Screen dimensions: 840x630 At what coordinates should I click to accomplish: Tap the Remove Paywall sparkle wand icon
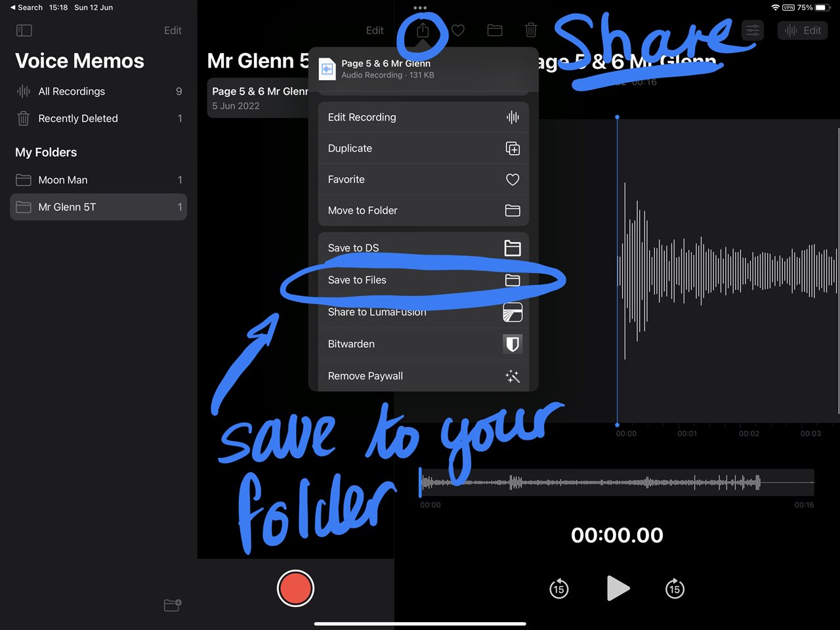(x=513, y=376)
